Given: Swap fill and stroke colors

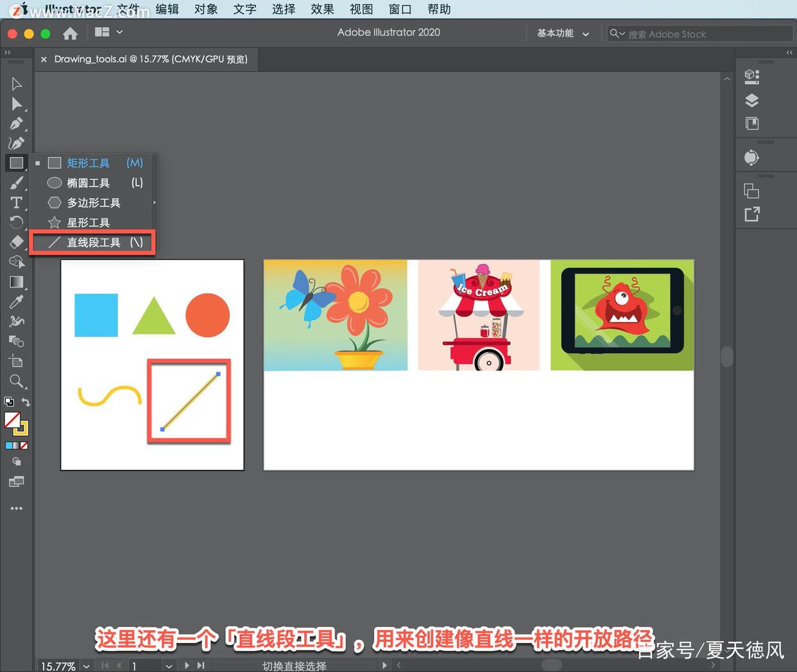Looking at the screenshot, I should click(26, 402).
